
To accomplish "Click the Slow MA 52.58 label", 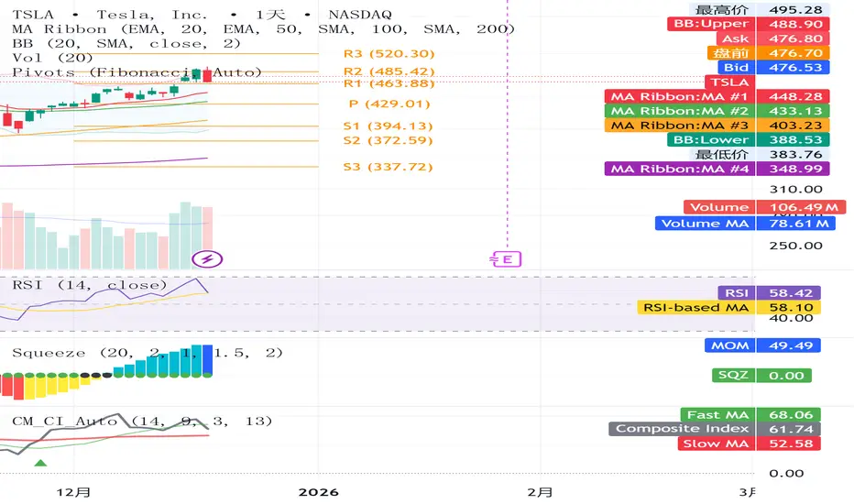I will coord(749,444).
